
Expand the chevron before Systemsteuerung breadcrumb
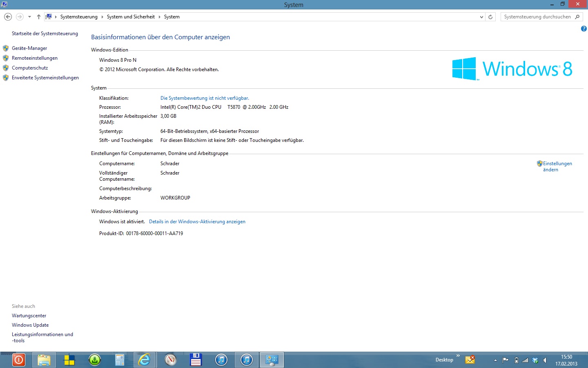coord(56,17)
